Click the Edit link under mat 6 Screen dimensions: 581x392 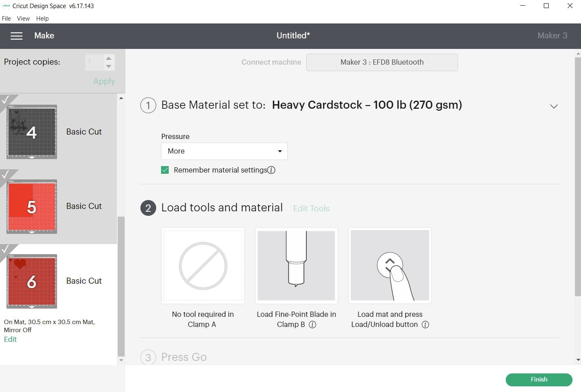click(x=10, y=339)
